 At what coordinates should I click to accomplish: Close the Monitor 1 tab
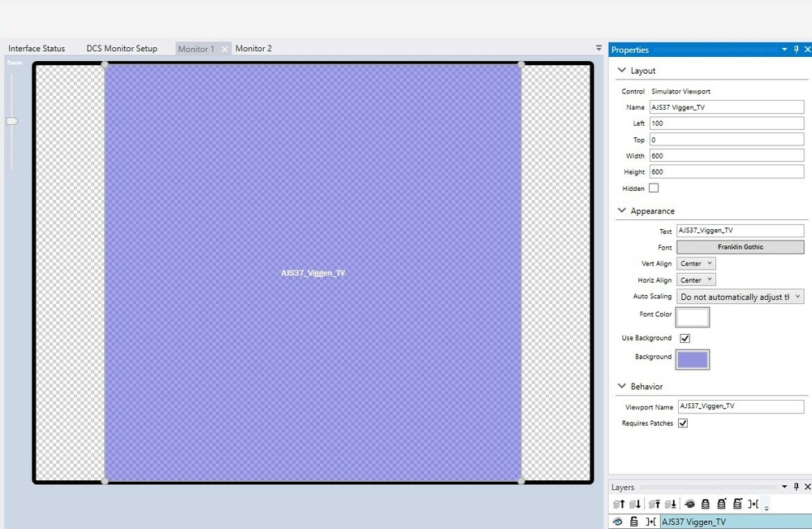[x=225, y=50]
